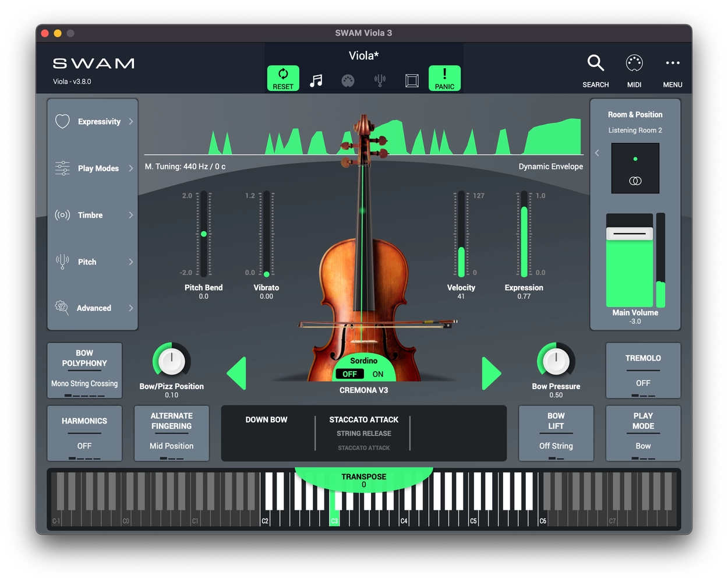Click the DOWN BOW label
The image size is (728, 582).
point(266,419)
